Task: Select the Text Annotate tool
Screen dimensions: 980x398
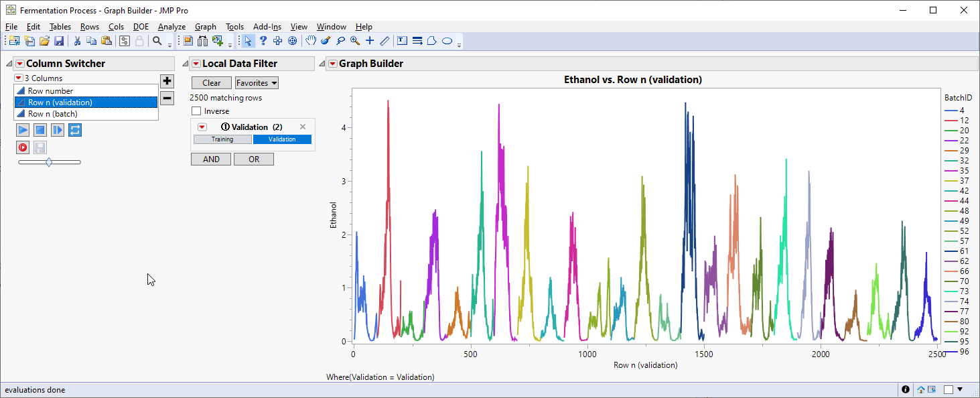Action: coord(403,41)
